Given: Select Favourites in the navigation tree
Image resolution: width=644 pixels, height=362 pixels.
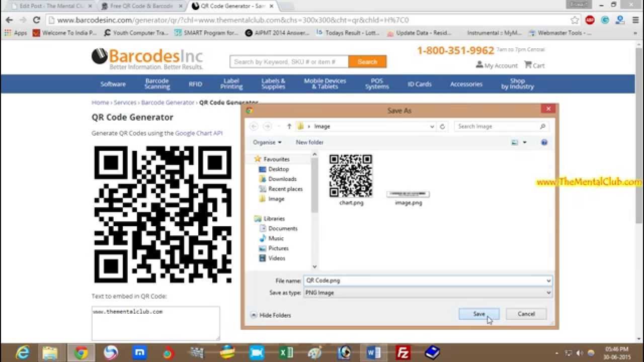Looking at the screenshot, I should click(x=276, y=159).
